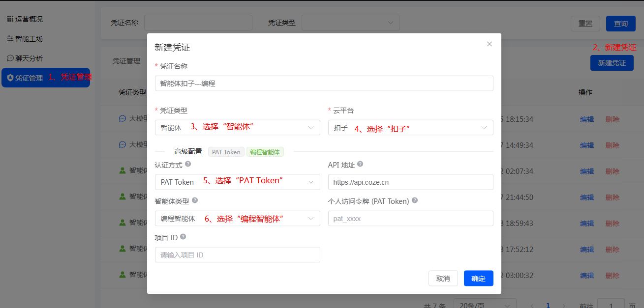The height and width of the screenshot is (308, 644).
Task: Click the 查询 search button
Action: (621, 24)
